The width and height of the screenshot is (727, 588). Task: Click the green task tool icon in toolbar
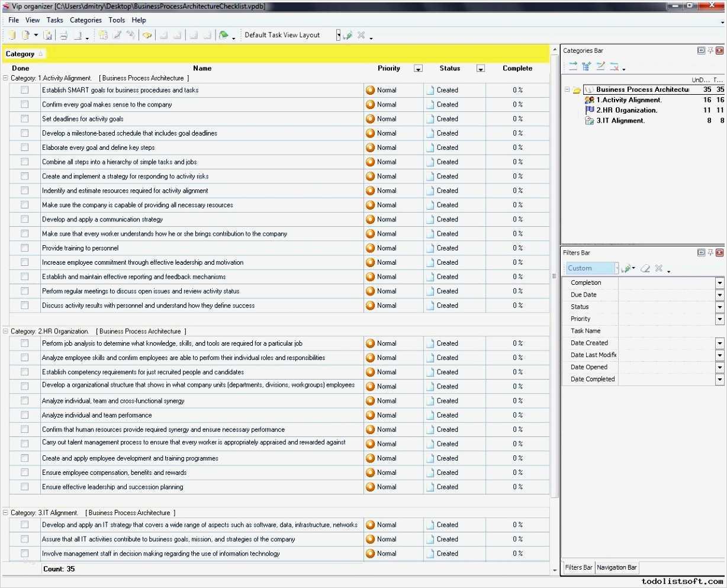[223, 35]
